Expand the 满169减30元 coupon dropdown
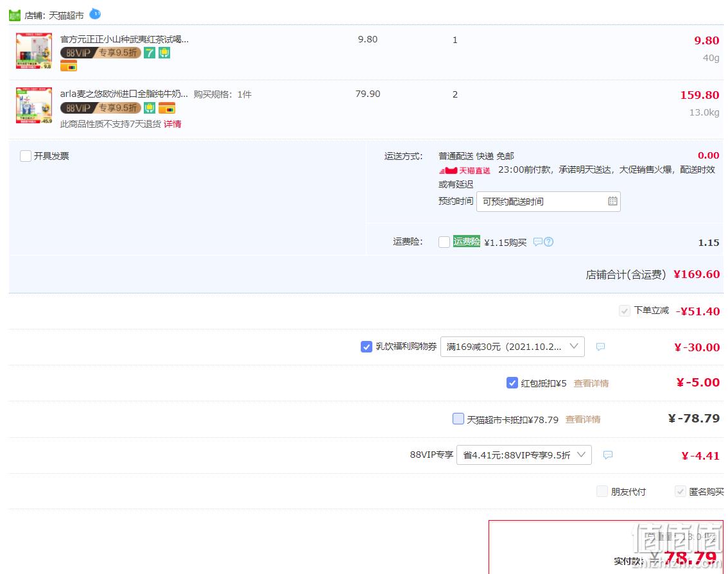728x574 pixels. 512,347
